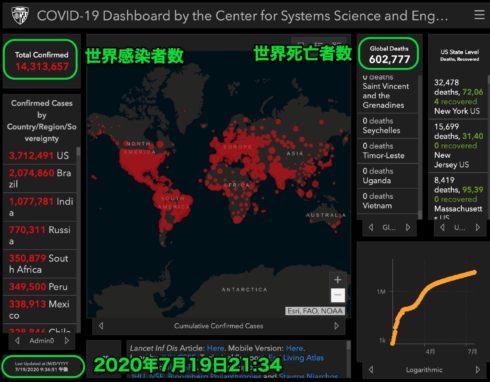Open the Lancet Inf Dis Article Here link
Viewport: 490px width, 382px height.
click(x=215, y=348)
